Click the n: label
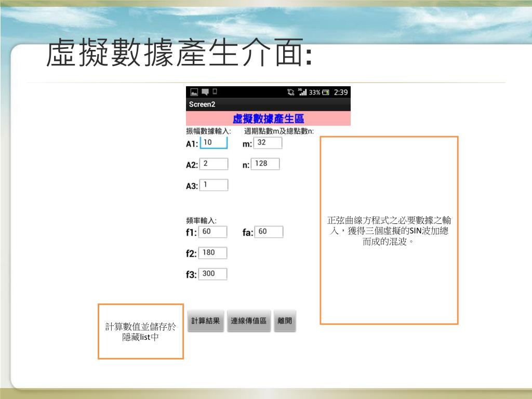Viewport: 532px width, 399px height. [246, 165]
